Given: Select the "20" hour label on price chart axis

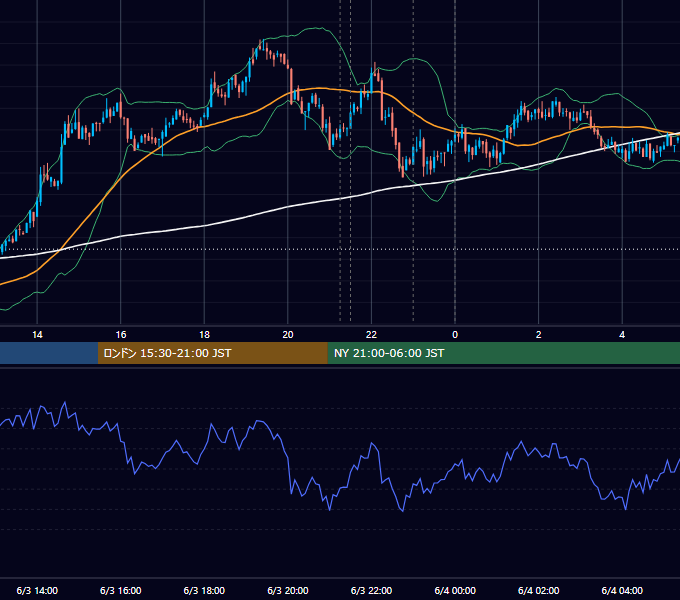Looking at the screenshot, I should pos(288,335).
